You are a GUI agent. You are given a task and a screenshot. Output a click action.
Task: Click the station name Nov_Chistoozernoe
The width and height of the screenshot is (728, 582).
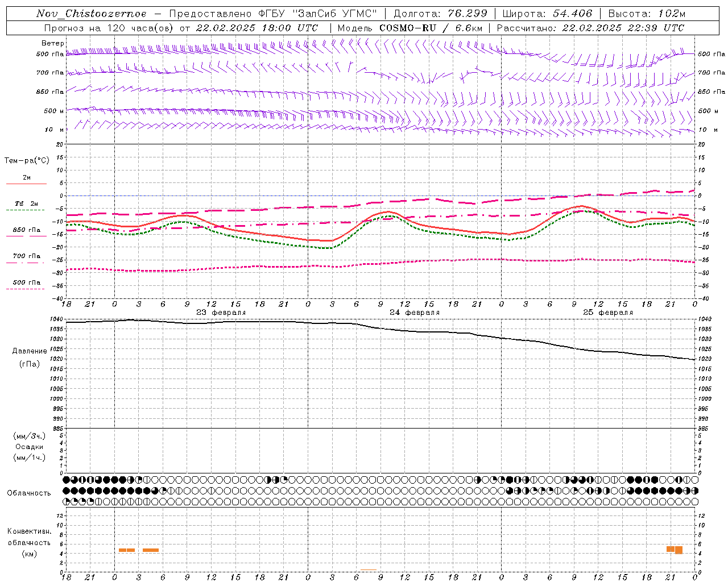click(x=92, y=14)
